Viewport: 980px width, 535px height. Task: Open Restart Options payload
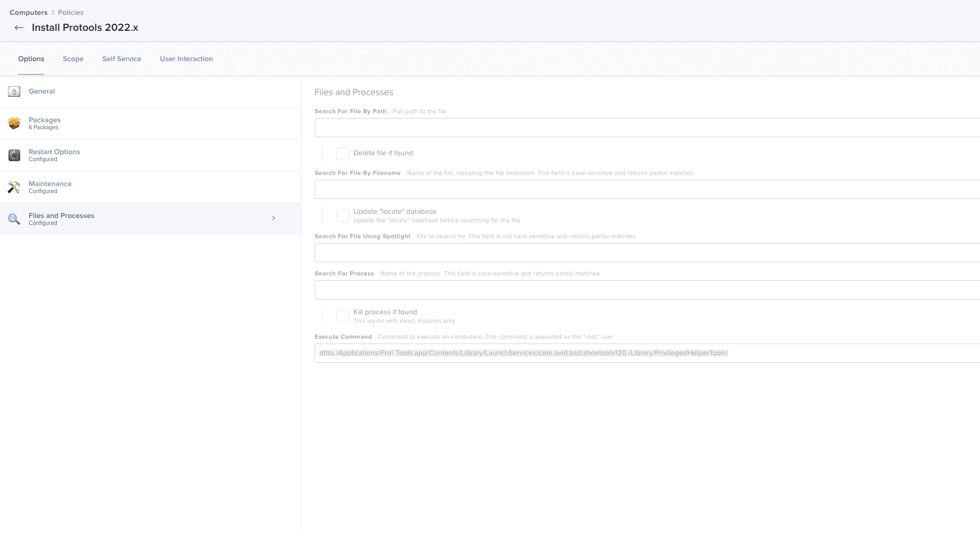pyautogui.click(x=150, y=155)
